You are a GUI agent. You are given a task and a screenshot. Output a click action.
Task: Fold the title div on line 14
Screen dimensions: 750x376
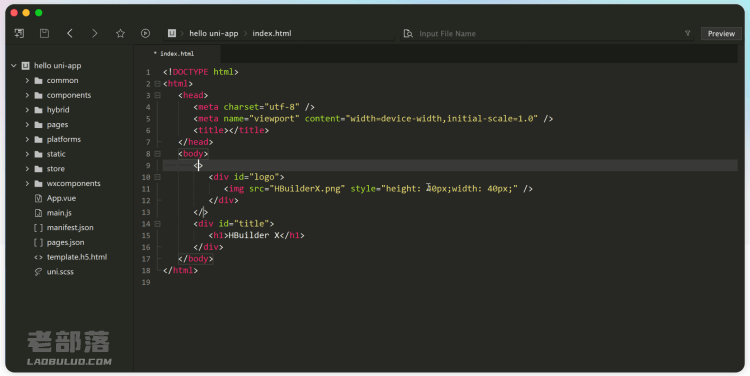click(x=157, y=224)
